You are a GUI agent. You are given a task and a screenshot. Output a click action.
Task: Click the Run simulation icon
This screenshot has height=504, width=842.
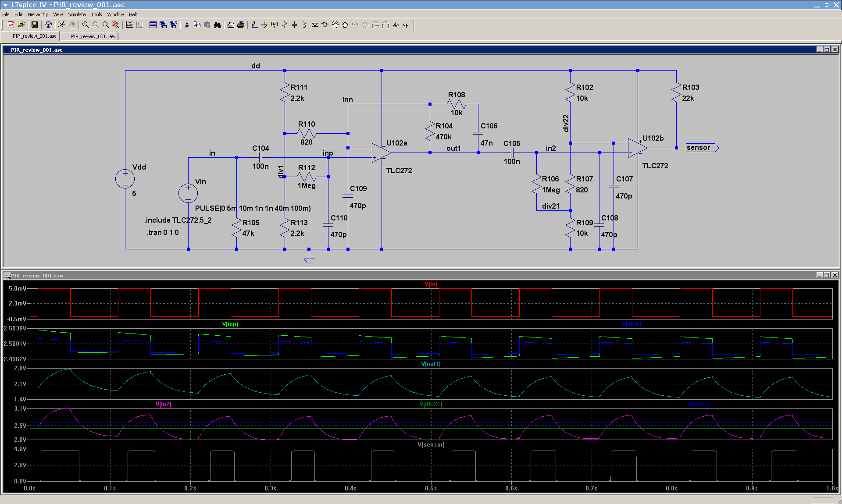click(61, 25)
